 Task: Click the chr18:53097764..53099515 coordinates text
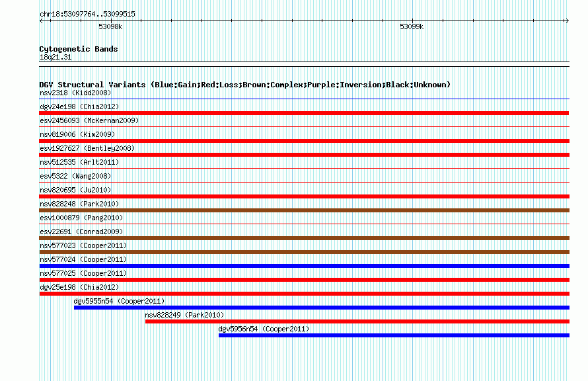tap(87, 15)
